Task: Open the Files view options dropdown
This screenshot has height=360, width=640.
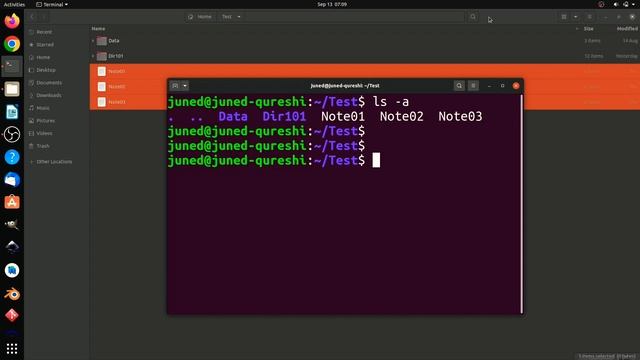Action: [576, 17]
